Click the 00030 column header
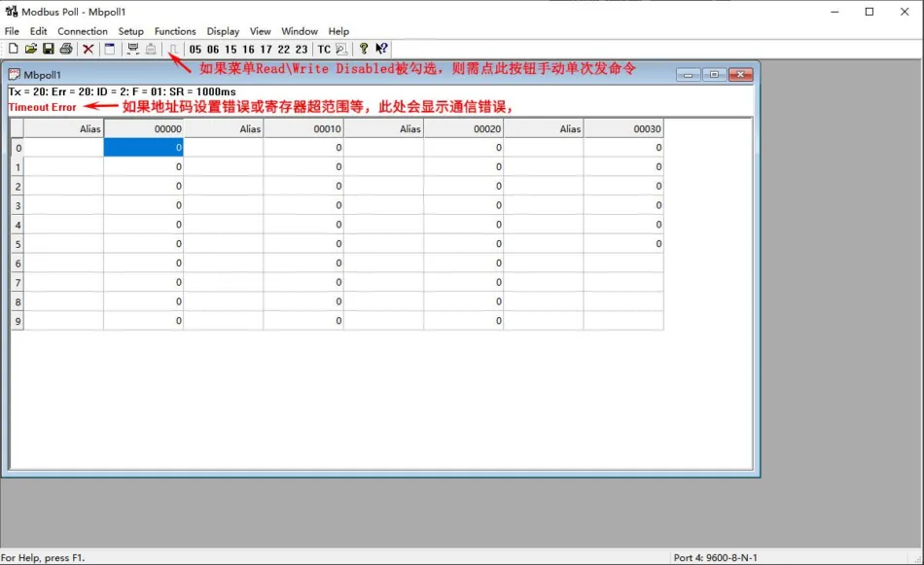924x565 pixels. point(623,128)
